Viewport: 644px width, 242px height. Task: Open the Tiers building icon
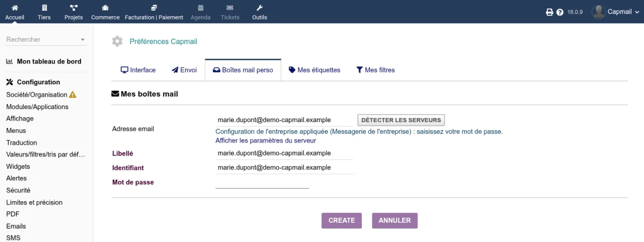pyautogui.click(x=44, y=8)
